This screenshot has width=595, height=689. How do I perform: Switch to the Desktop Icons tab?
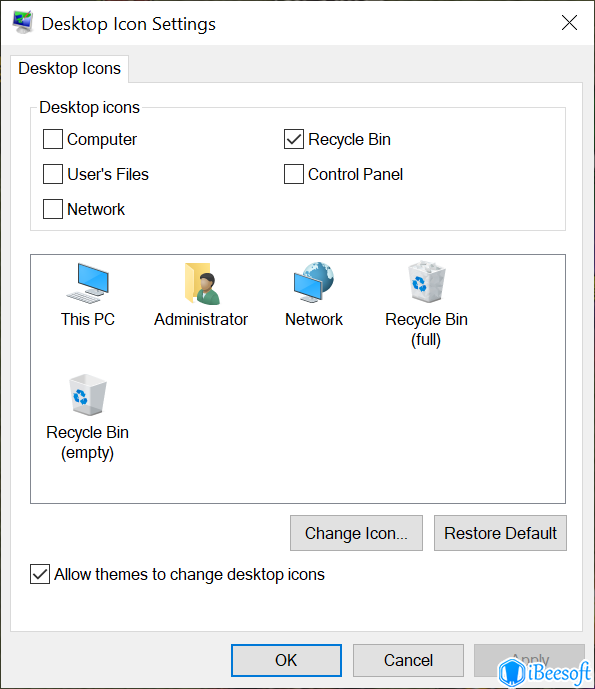pyautogui.click(x=69, y=69)
